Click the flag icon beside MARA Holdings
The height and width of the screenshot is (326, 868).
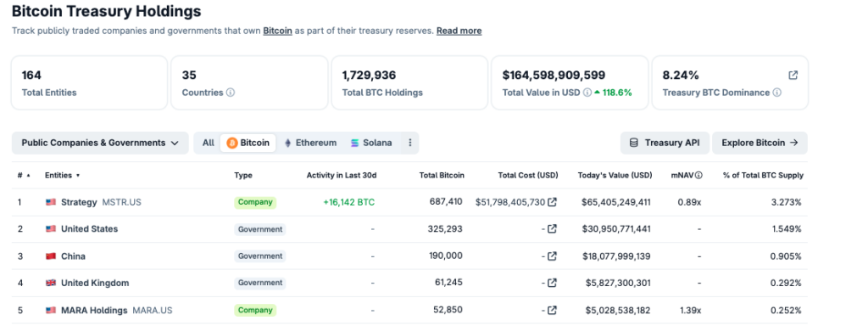point(51,310)
